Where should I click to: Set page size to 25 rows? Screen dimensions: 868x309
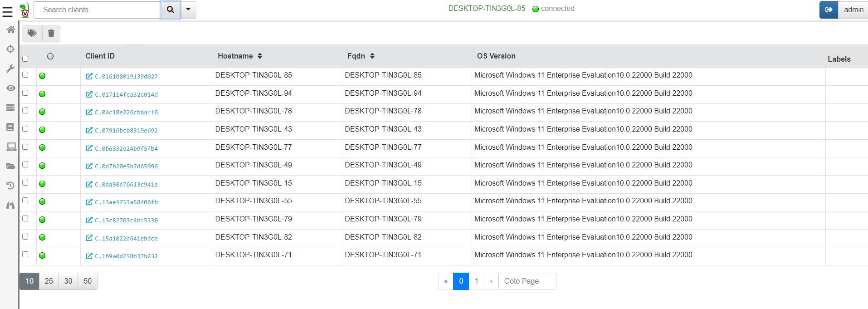49,281
